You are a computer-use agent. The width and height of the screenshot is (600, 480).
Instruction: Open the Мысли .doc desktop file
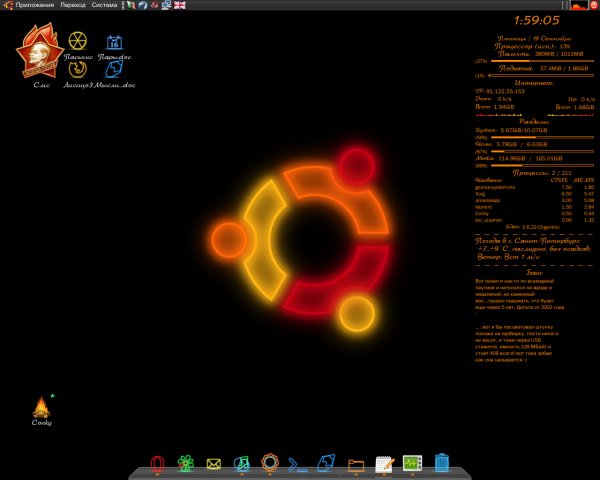[114, 71]
